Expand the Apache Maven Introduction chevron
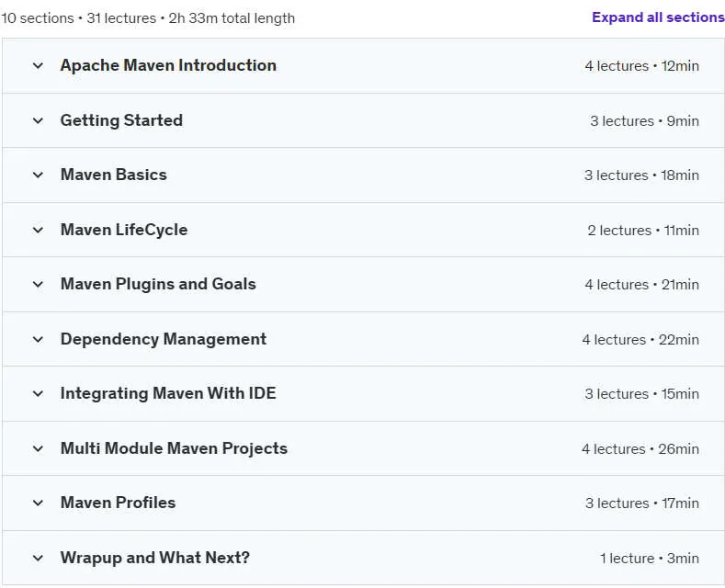 [x=38, y=65]
